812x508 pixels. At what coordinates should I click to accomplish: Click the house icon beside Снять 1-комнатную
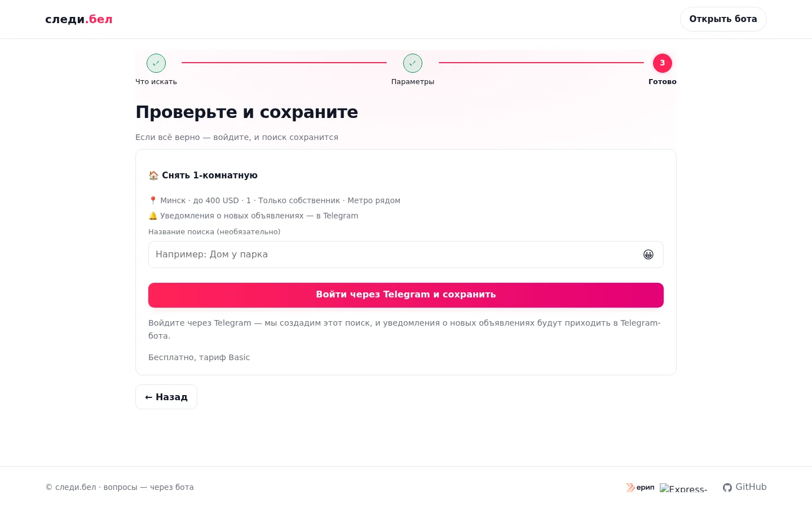pyautogui.click(x=153, y=176)
